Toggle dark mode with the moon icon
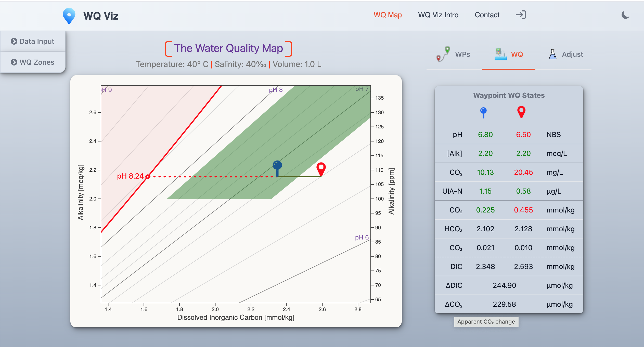 625,15
